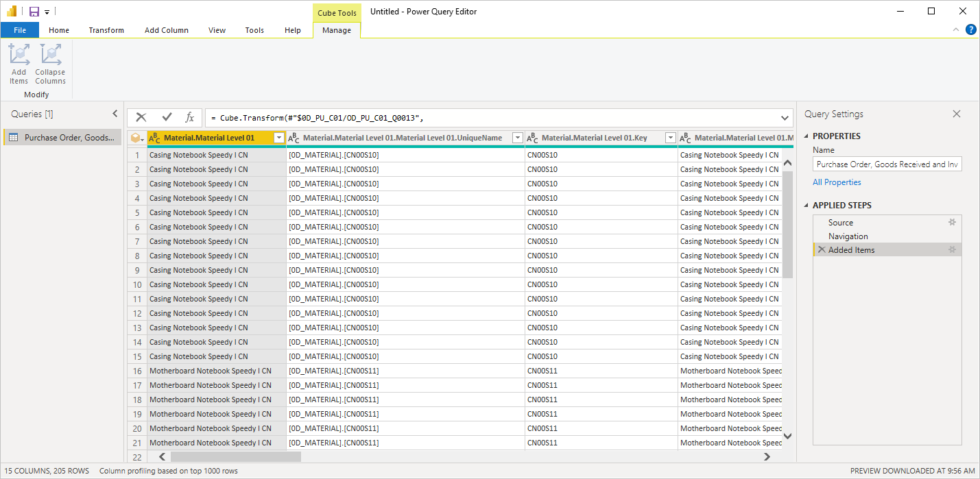The width and height of the screenshot is (980, 479).
Task: Open the quick access toolbar customize arrow
Action: pyautogui.click(x=47, y=12)
